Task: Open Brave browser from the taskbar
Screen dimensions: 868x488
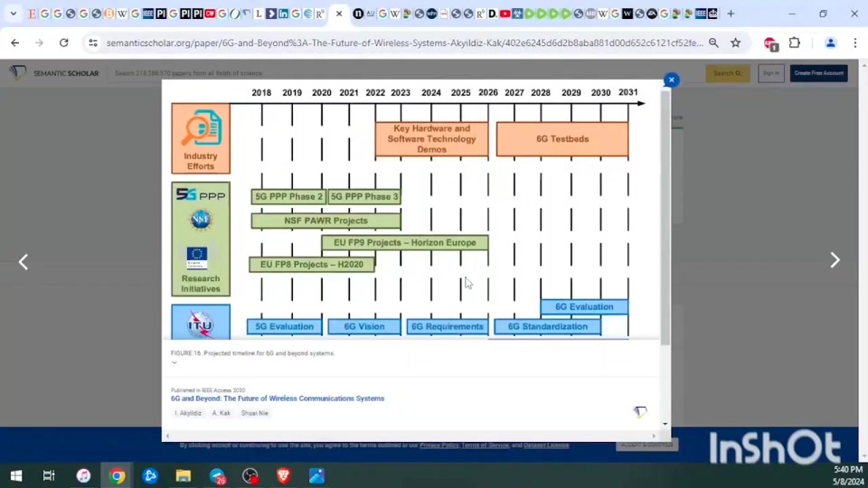Action: click(283, 475)
